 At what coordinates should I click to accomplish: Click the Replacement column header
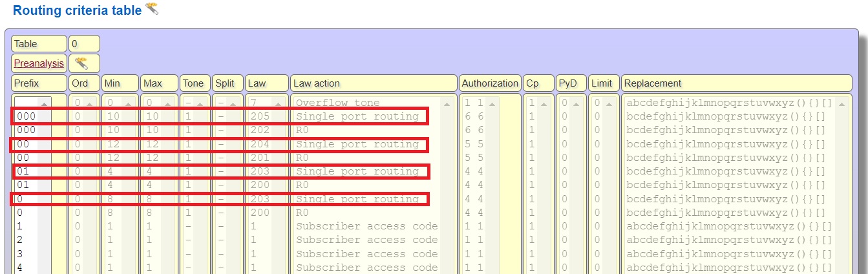click(x=736, y=83)
